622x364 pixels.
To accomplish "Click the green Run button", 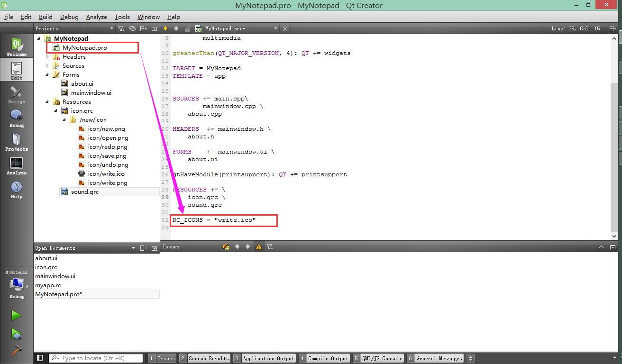I will coord(17,316).
